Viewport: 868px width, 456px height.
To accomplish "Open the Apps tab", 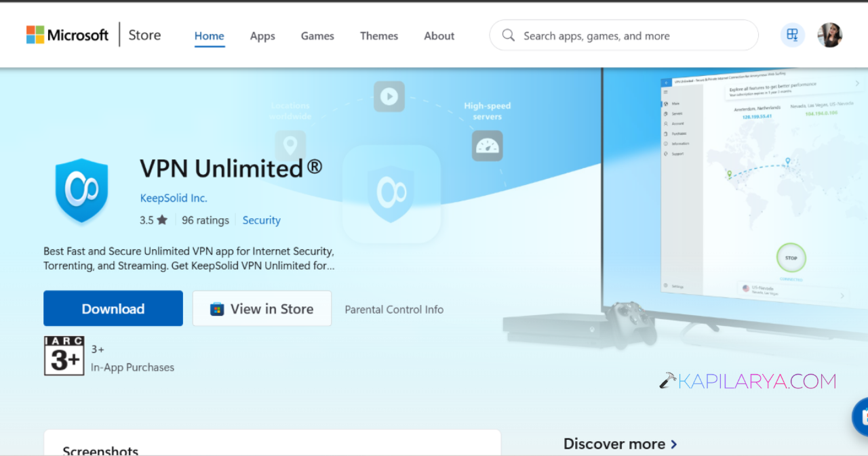I will click(262, 36).
